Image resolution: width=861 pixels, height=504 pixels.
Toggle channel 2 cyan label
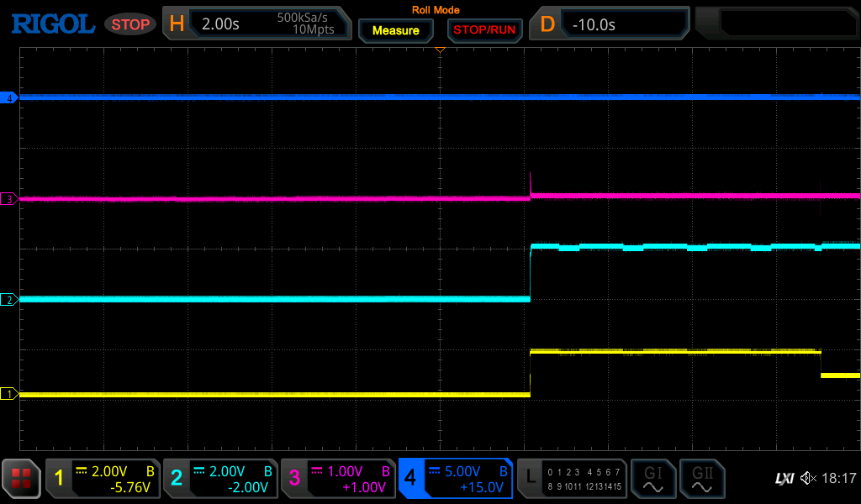click(x=177, y=478)
